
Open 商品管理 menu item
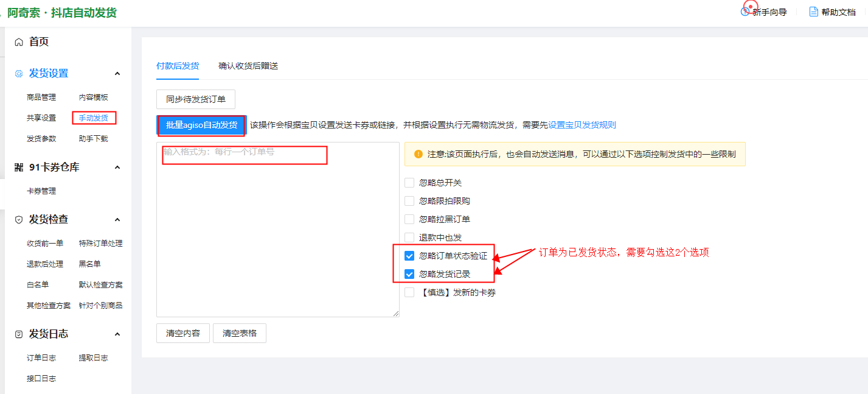[41, 97]
